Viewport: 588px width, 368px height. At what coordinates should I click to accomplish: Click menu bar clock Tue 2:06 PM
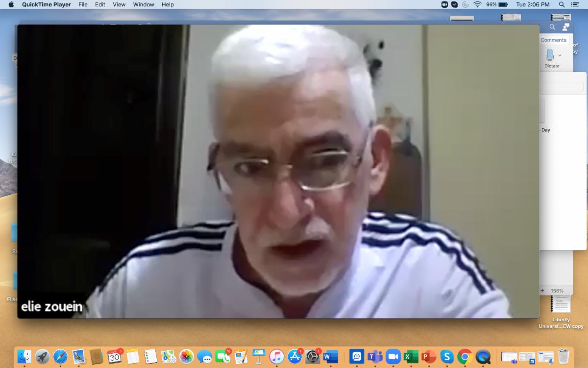pyautogui.click(x=533, y=4)
